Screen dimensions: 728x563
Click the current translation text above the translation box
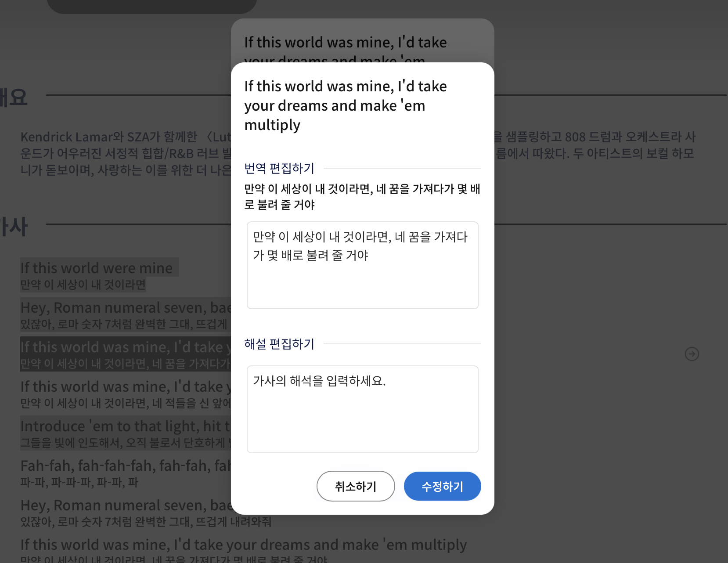(362, 197)
